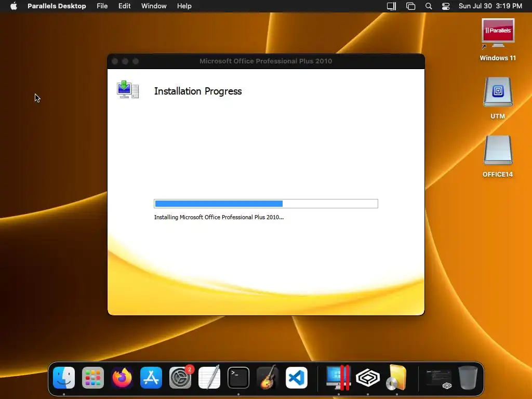
Task: Open the Edit menu
Action: [x=125, y=6]
